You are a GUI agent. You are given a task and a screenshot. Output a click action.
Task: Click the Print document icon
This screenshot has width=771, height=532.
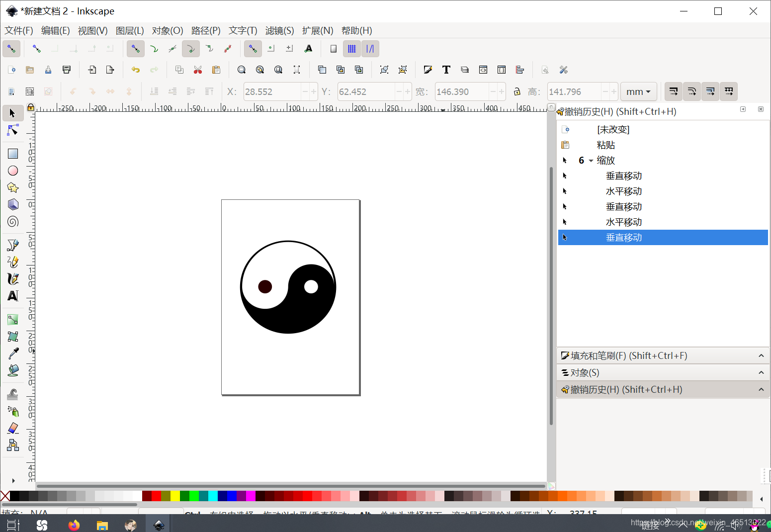(x=67, y=70)
